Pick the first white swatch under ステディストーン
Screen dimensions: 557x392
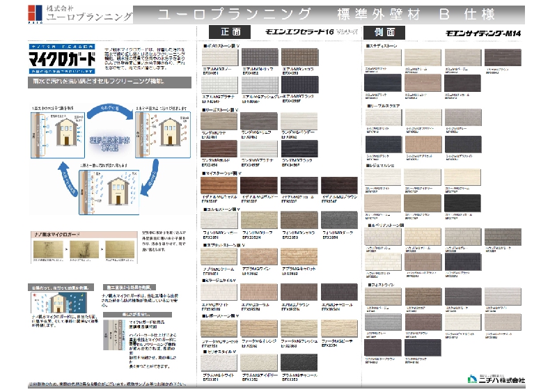(x=382, y=58)
